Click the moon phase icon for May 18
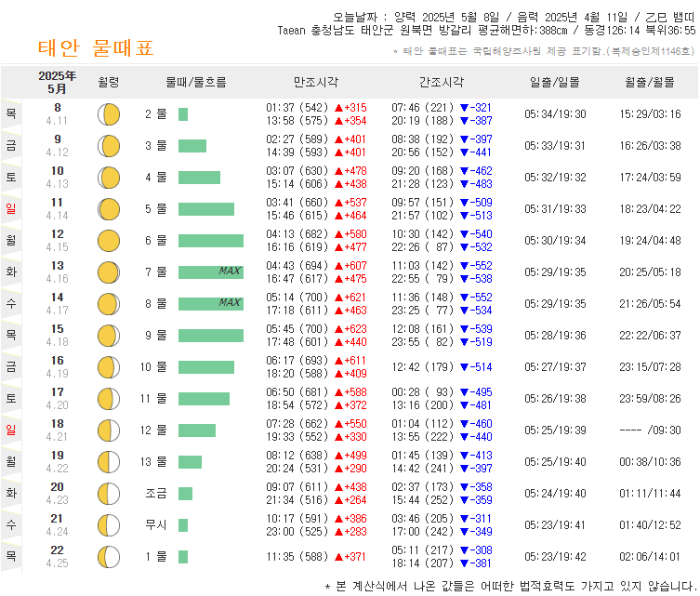Viewport: 700px width, 596px height. [x=109, y=430]
